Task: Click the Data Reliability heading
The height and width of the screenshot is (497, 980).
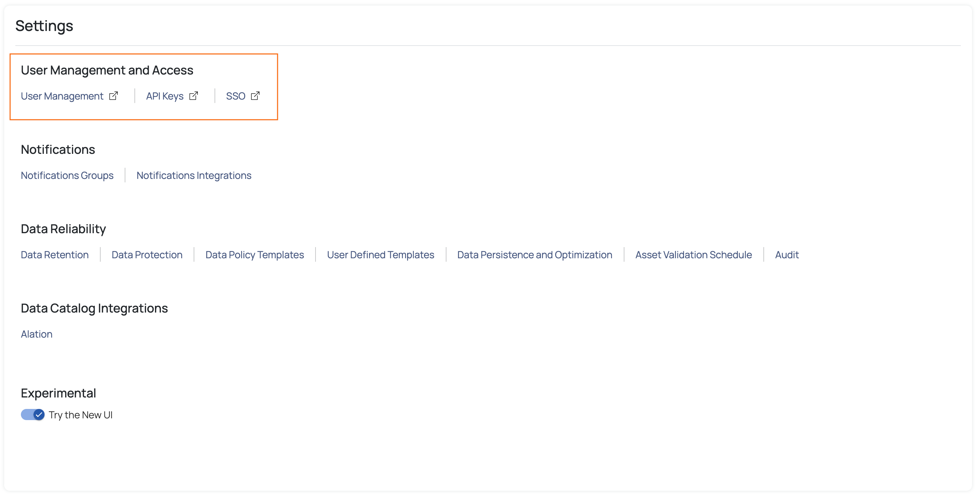Action: 63,229
